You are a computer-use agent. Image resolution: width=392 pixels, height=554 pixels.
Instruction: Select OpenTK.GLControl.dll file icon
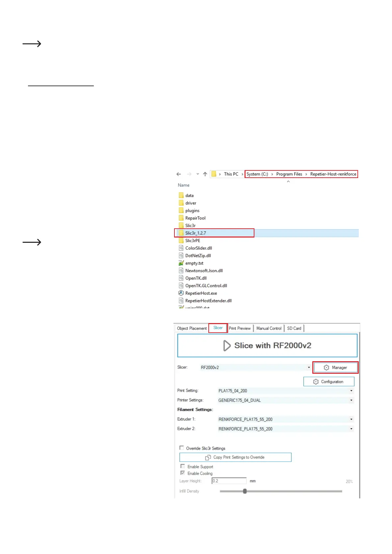(x=181, y=286)
